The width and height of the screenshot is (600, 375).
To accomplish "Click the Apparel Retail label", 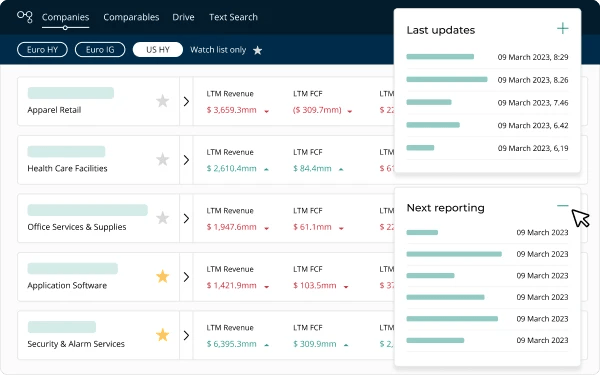I will [x=54, y=110].
